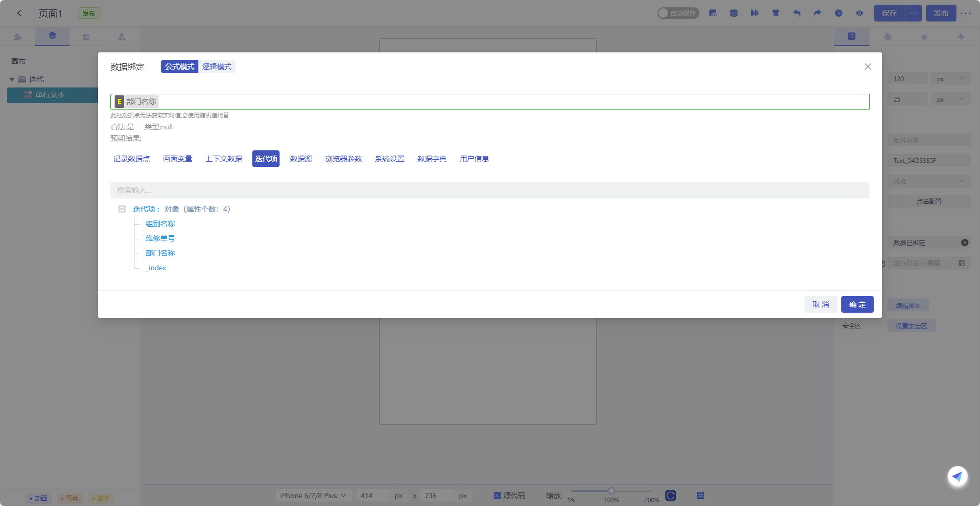Click the vertical bars icon in toolbar
The image size is (980, 506).
pos(755,13)
